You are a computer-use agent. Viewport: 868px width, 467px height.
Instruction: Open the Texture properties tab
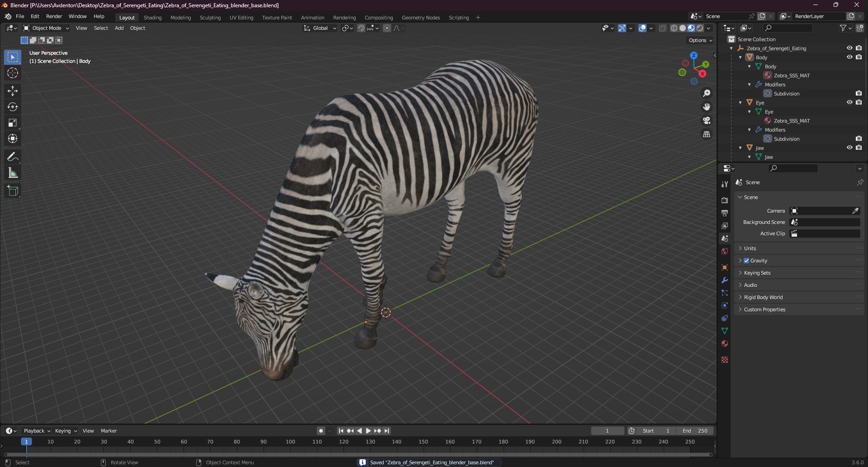(725, 360)
